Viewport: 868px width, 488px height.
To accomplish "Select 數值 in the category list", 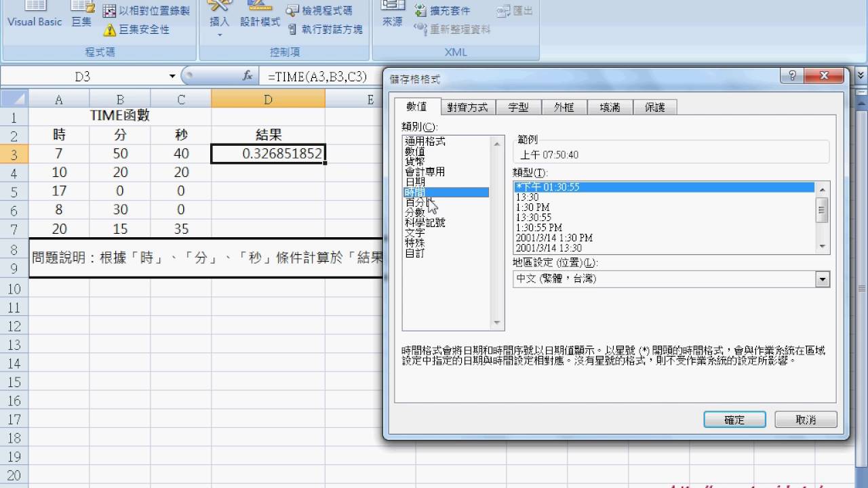I will pyautogui.click(x=446, y=152).
